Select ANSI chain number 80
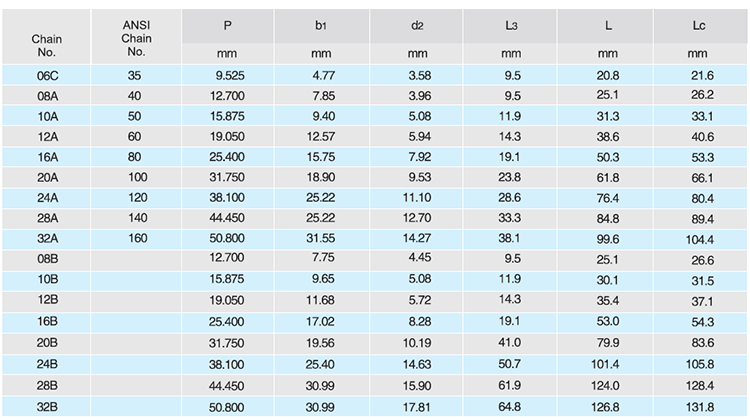The width and height of the screenshot is (750, 420). (134, 157)
